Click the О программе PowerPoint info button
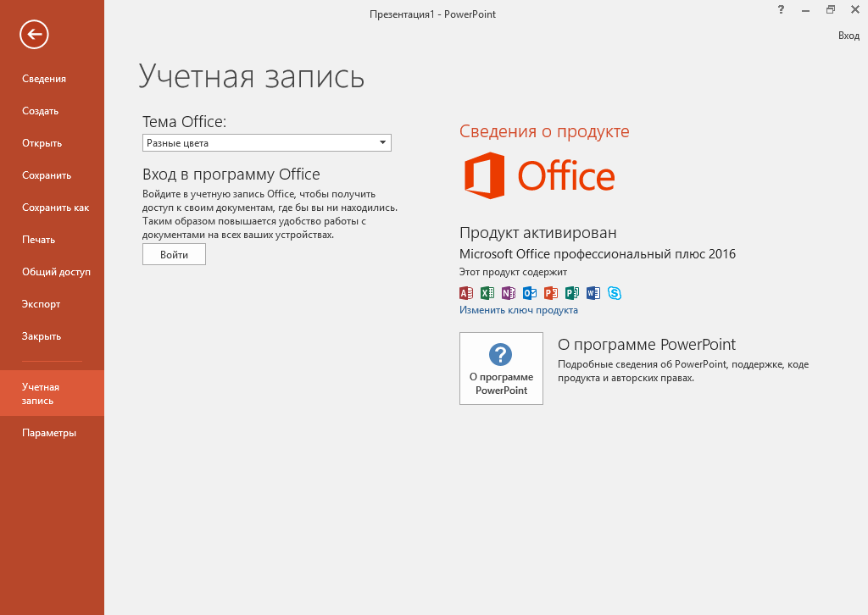868x615 pixels. coord(501,368)
